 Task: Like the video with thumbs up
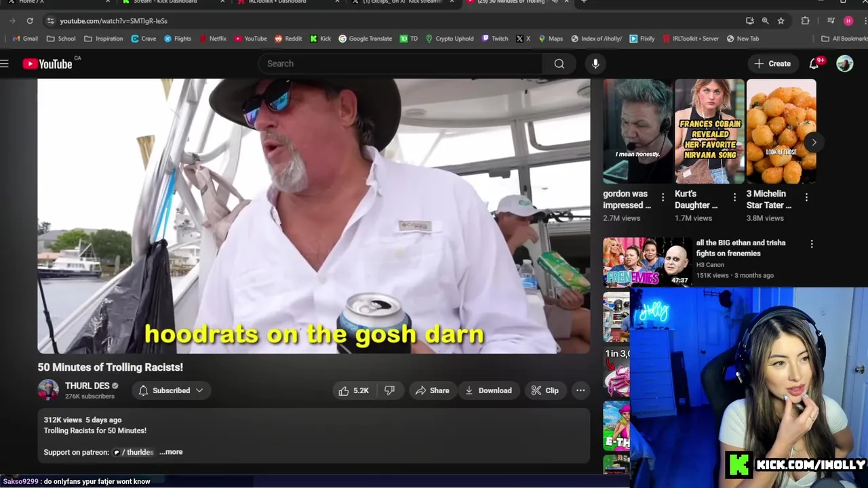[353, 390]
